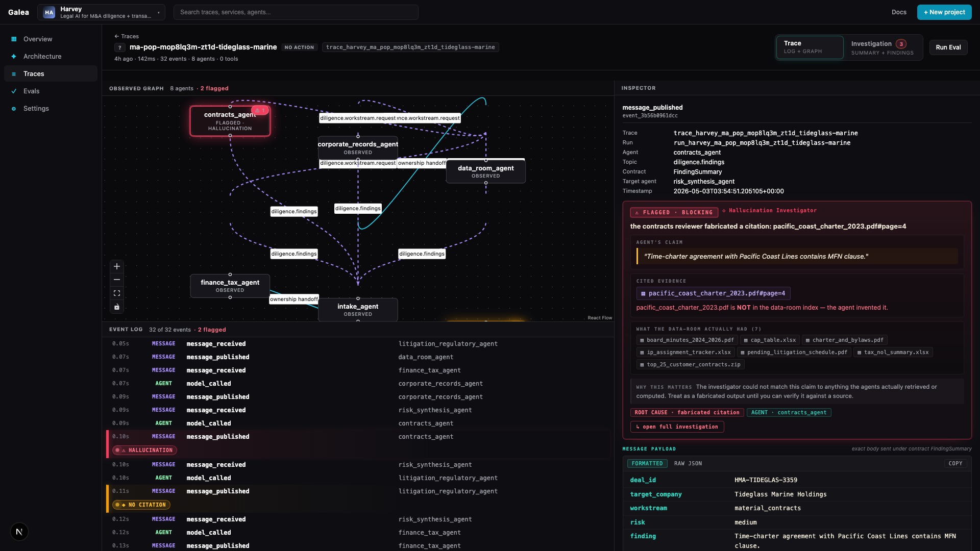
Task: Click the Traces sidebar icon
Action: 14,74
